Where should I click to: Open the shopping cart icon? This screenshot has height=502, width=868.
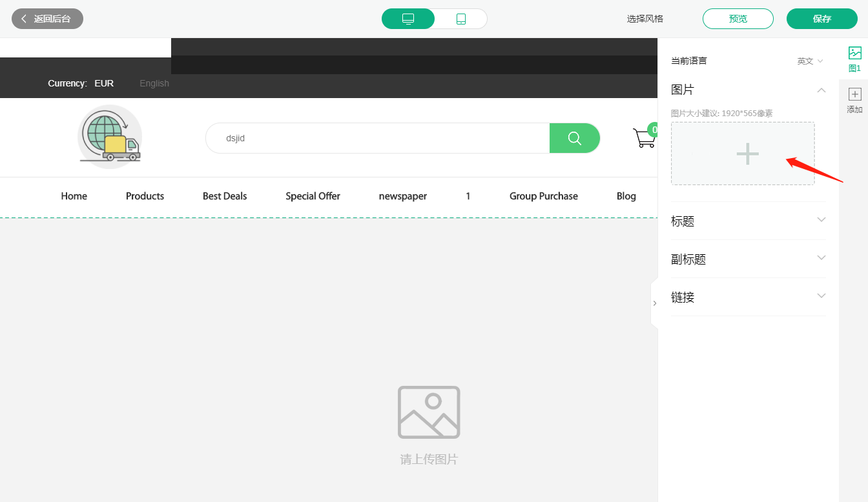click(x=645, y=137)
